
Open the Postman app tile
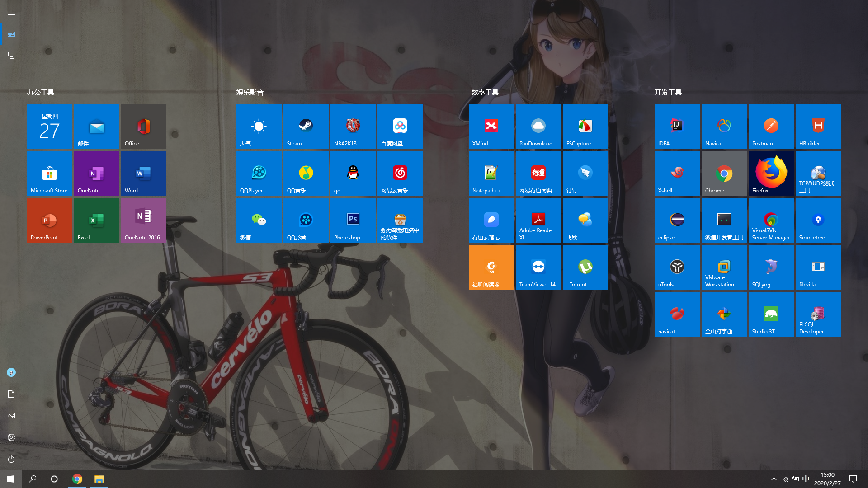click(771, 127)
